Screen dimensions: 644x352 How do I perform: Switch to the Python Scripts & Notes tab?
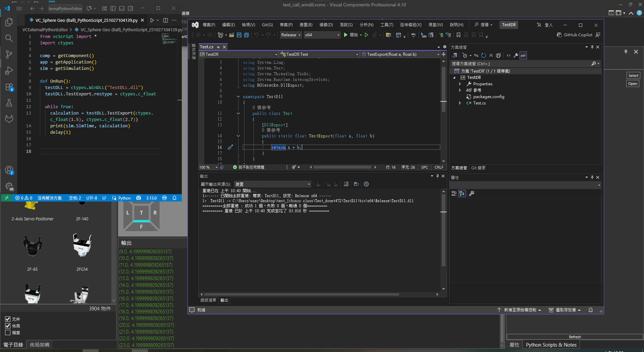(x=551, y=345)
